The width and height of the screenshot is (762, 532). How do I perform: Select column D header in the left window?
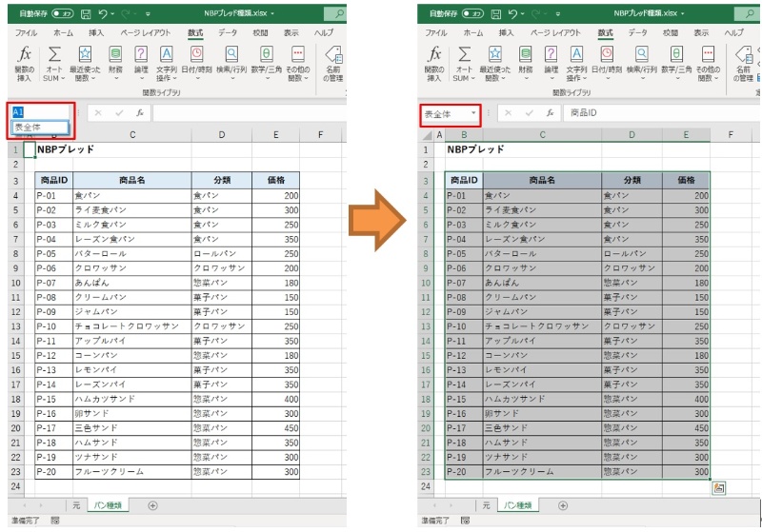[221, 135]
